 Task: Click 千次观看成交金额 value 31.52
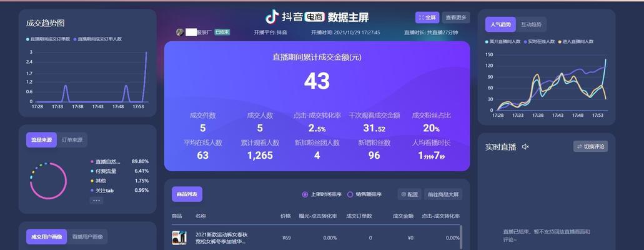pyautogui.click(x=374, y=128)
